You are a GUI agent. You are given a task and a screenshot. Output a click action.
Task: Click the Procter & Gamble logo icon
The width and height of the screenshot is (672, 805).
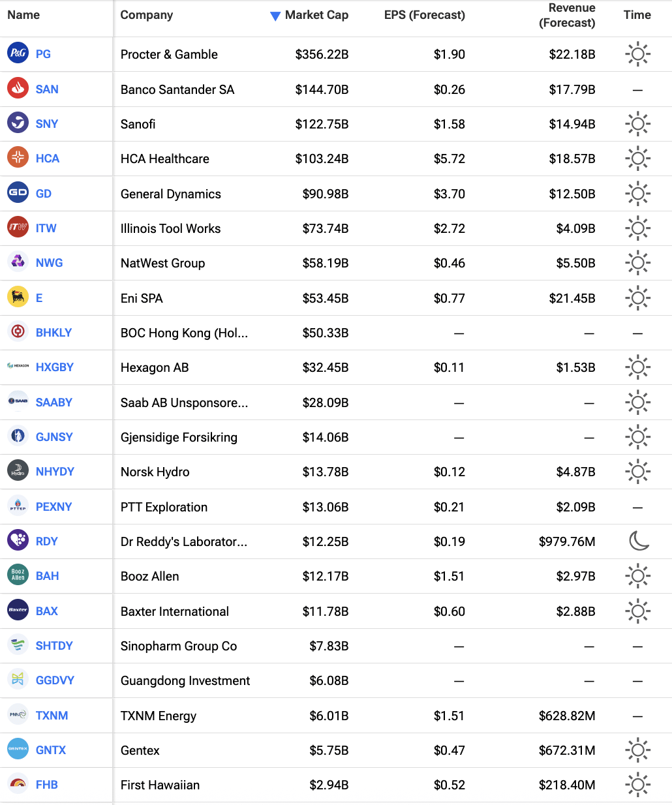coord(18,53)
